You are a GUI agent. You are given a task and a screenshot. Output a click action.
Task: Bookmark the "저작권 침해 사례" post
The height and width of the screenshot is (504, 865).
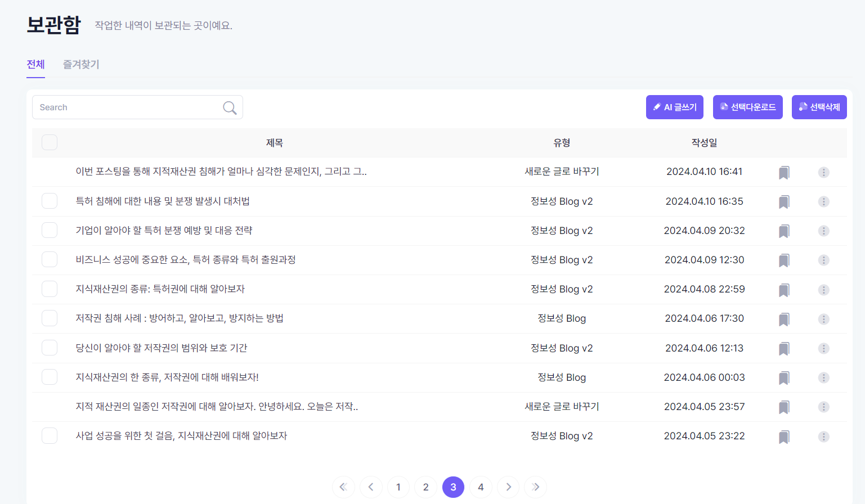783,319
